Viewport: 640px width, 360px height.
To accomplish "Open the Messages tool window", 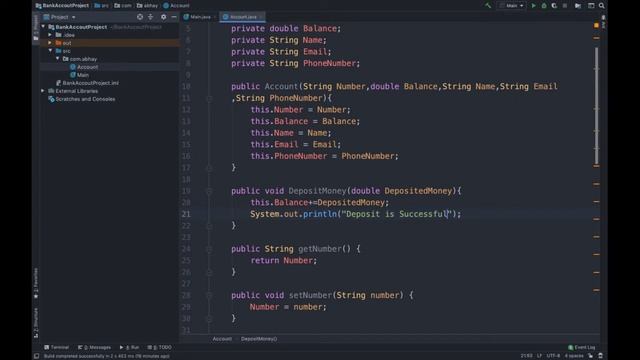I will [x=94, y=347].
